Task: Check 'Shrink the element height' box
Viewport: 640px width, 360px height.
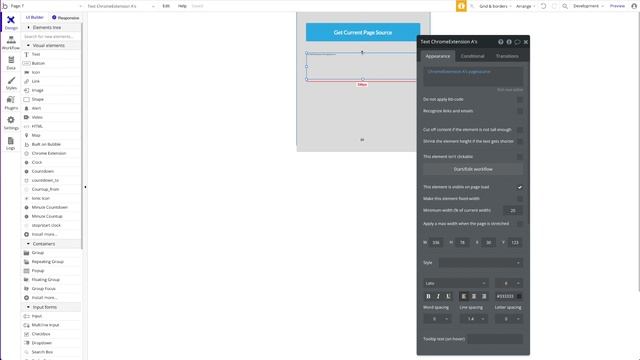Action: coord(520,141)
